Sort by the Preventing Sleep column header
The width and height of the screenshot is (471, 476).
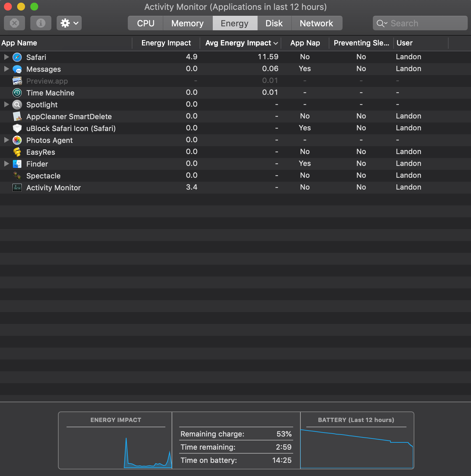361,43
